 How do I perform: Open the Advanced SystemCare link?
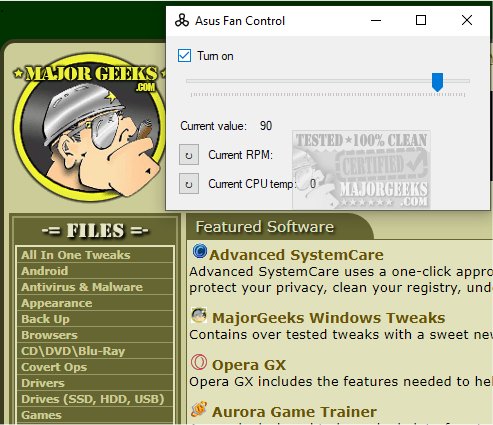point(296,255)
